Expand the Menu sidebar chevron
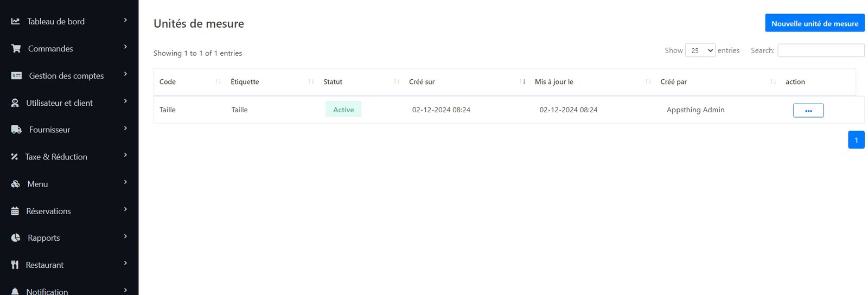The width and height of the screenshot is (868, 295). coord(125,182)
